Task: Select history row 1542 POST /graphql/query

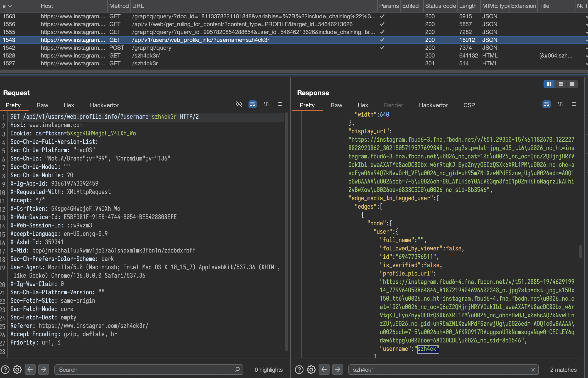Action: coord(294,48)
